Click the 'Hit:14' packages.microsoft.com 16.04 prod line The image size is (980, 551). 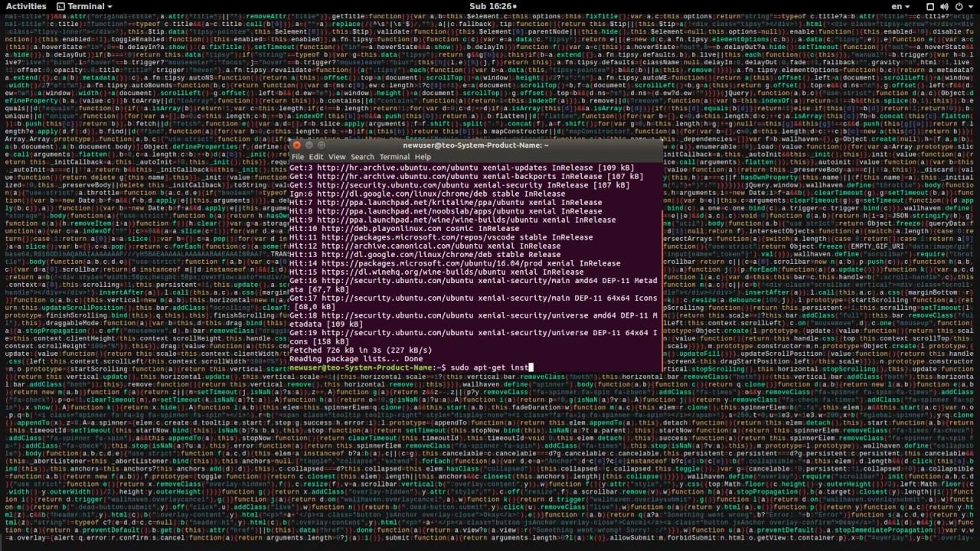pyautogui.click(x=455, y=263)
